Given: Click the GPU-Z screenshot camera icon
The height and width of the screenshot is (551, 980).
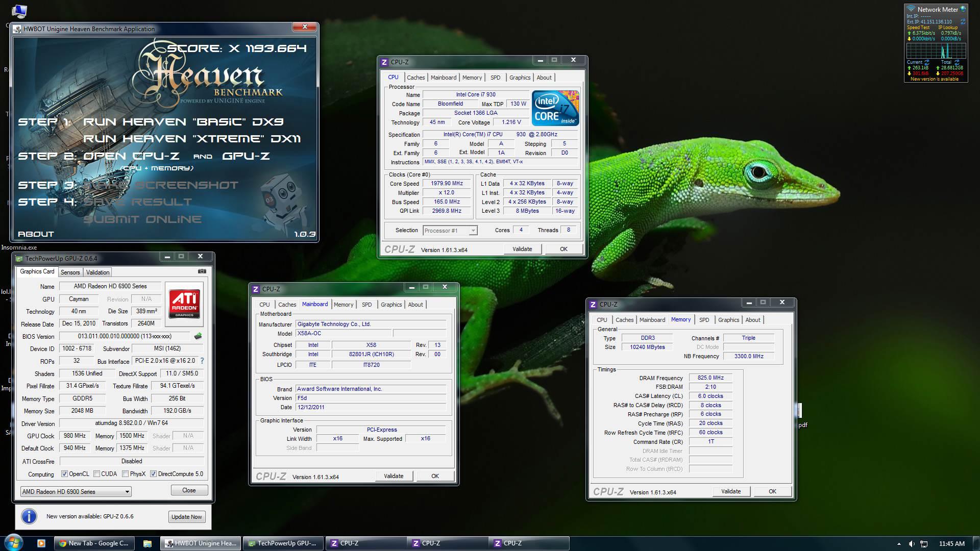Looking at the screenshot, I should [202, 271].
